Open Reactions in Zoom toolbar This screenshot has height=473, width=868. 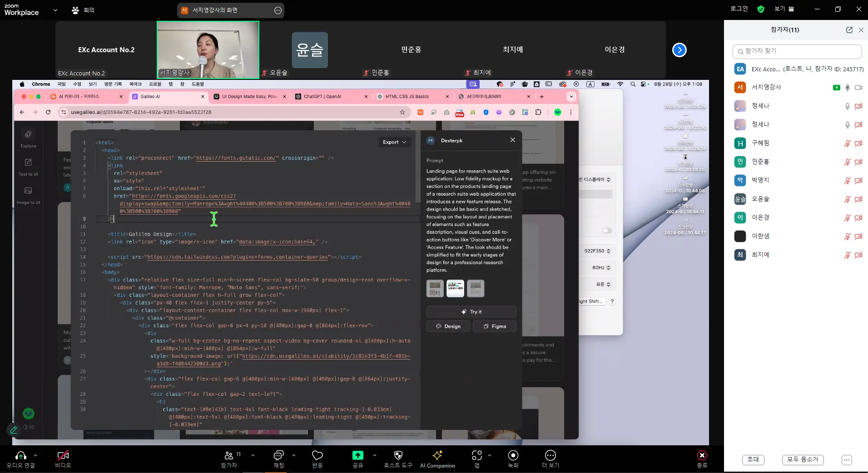[317, 459]
